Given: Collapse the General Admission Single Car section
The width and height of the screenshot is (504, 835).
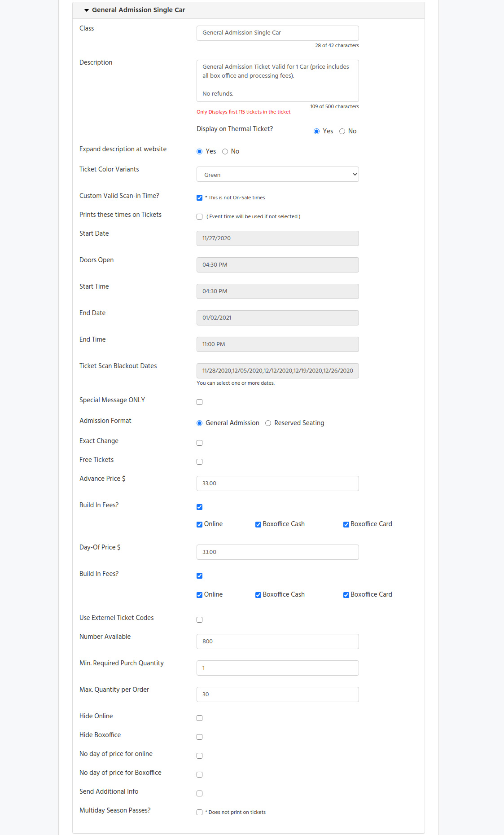Looking at the screenshot, I should [134, 10].
